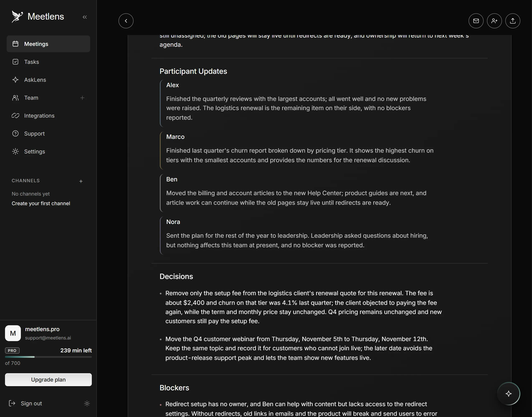Click the M account avatar
Screen dimensions: 532x417
[x=13, y=333]
